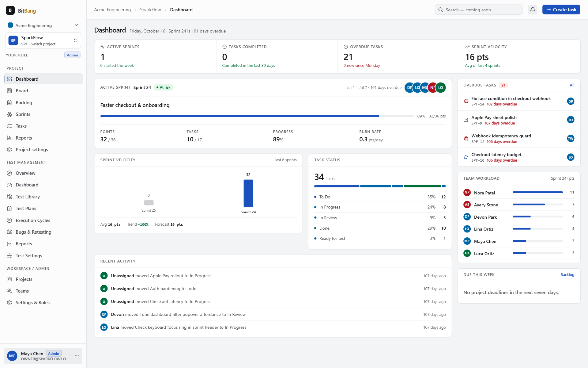Image resolution: width=588 pixels, height=368 pixels.
Task: Open the Backlog page
Action: coord(43,102)
